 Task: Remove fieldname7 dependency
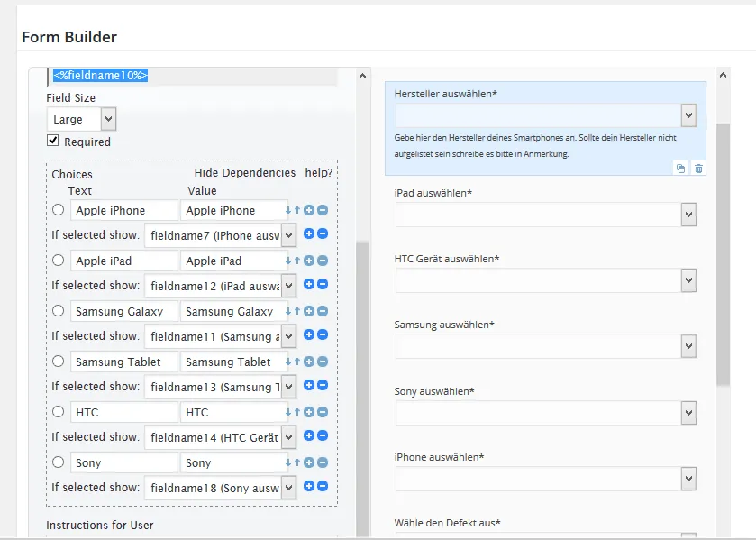click(323, 234)
